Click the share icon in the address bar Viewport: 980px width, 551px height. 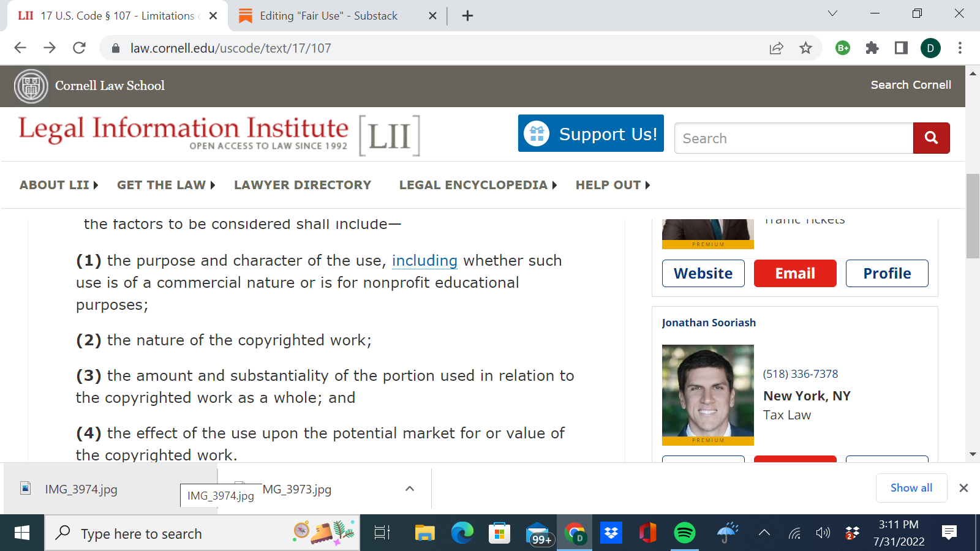[x=777, y=47]
